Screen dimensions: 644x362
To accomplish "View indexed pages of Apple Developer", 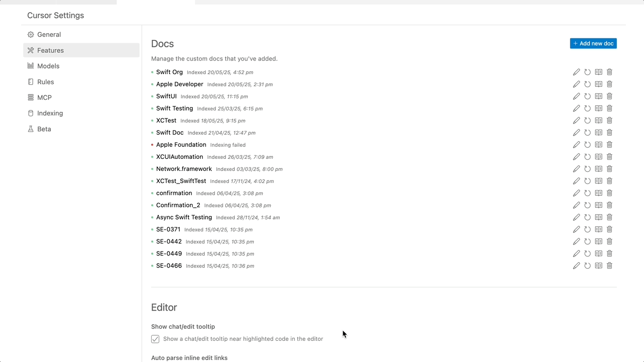I will 599,84.
